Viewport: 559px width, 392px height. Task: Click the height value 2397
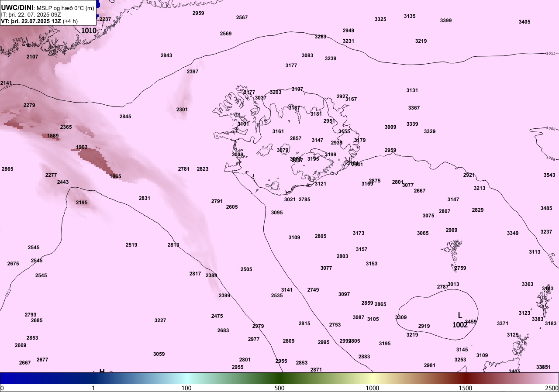(x=193, y=72)
